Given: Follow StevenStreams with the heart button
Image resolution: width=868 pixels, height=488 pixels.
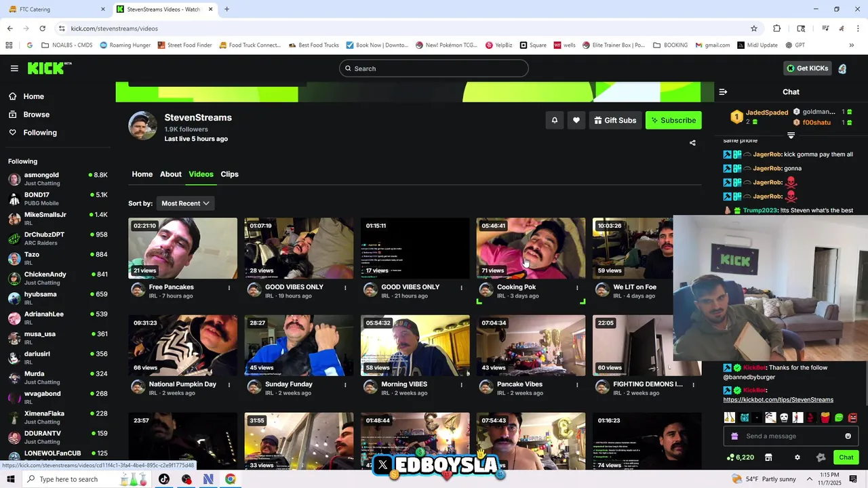Looking at the screenshot, I should point(576,120).
